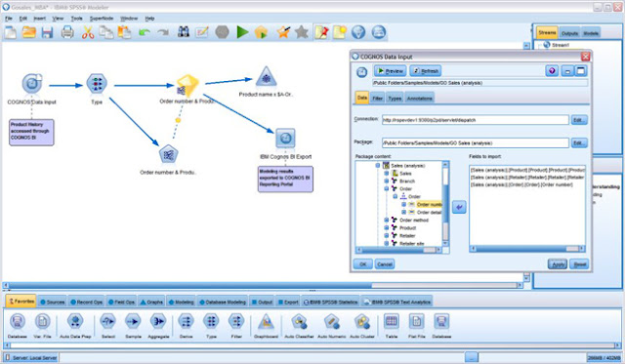625x364 pixels.
Task: Click the Paste clipboard icon
Action: tap(124, 32)
